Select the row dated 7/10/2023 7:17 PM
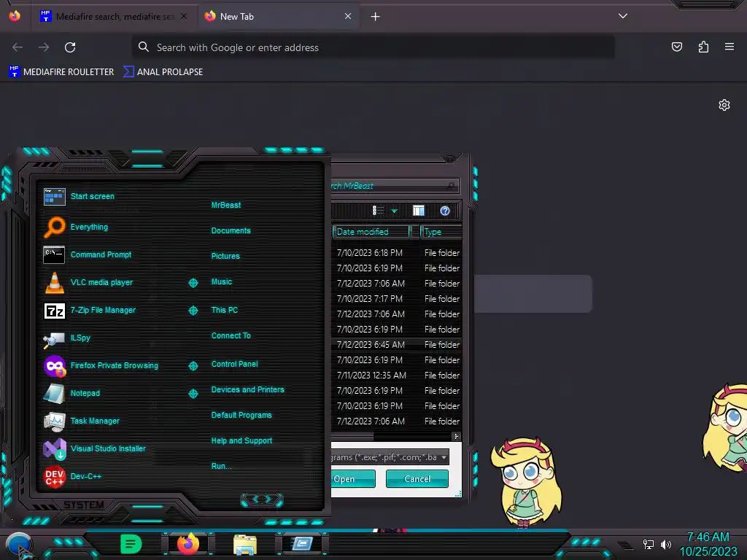This screenshot has width=747, height=560. click(x=396, y=298)
